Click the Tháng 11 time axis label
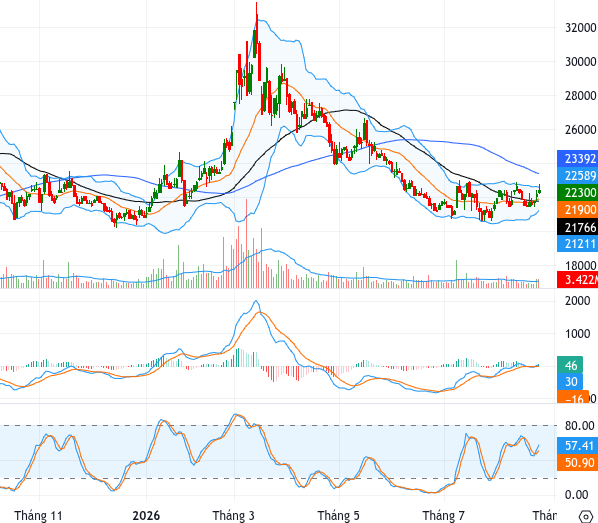This screenshot has width=598, height=523. (x=38, y=515)
